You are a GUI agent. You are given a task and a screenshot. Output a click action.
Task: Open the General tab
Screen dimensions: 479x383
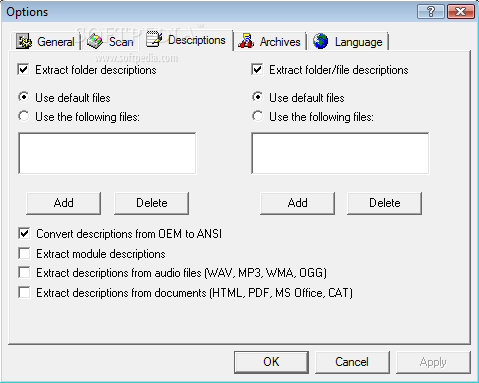pos(46,42)
